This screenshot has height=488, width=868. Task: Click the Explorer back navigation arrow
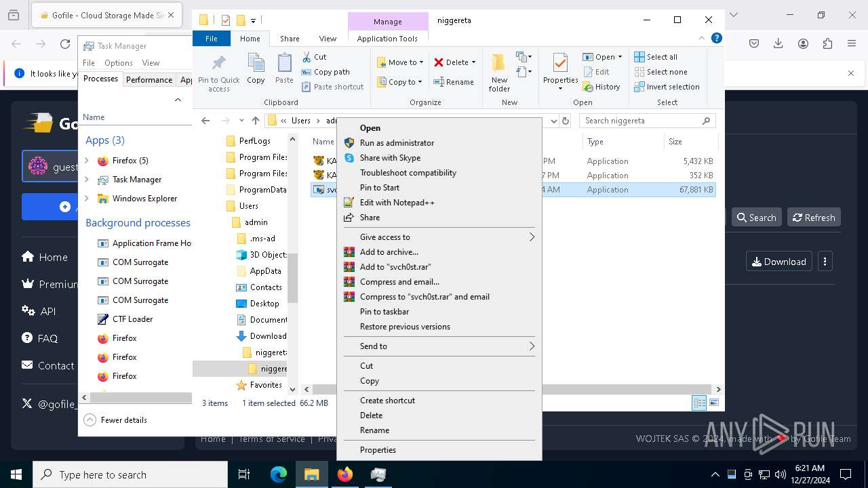coord(206,121)
